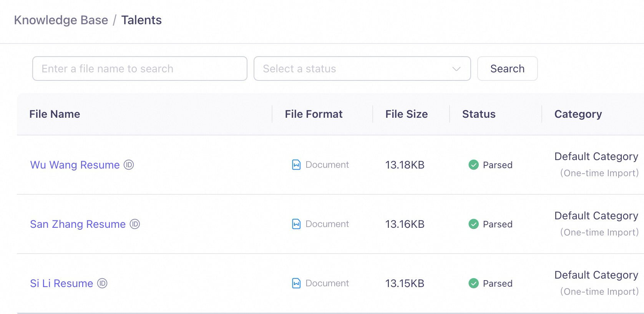Click the ID icon beside Si Li Resume
Image resolution: width=644 pixels, height=314 pixels.
click(102, 284)
